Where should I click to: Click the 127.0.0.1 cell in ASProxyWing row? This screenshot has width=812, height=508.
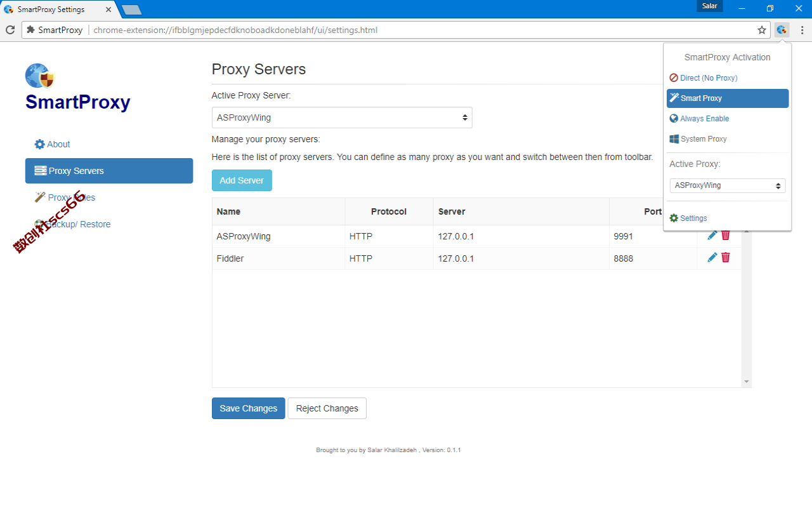[521, 236]
